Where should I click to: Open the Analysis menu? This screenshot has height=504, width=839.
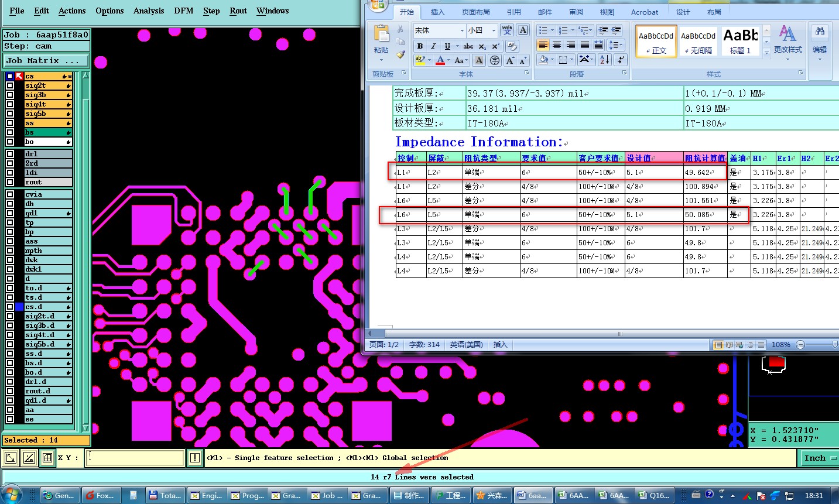coord(149,11)
